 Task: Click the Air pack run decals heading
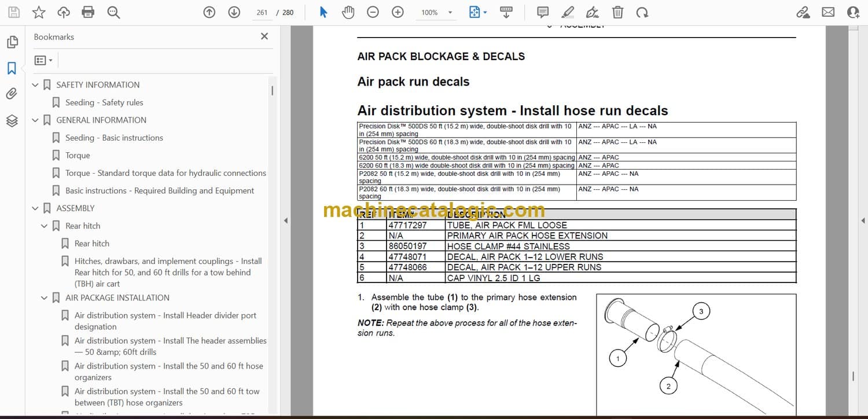413,82
